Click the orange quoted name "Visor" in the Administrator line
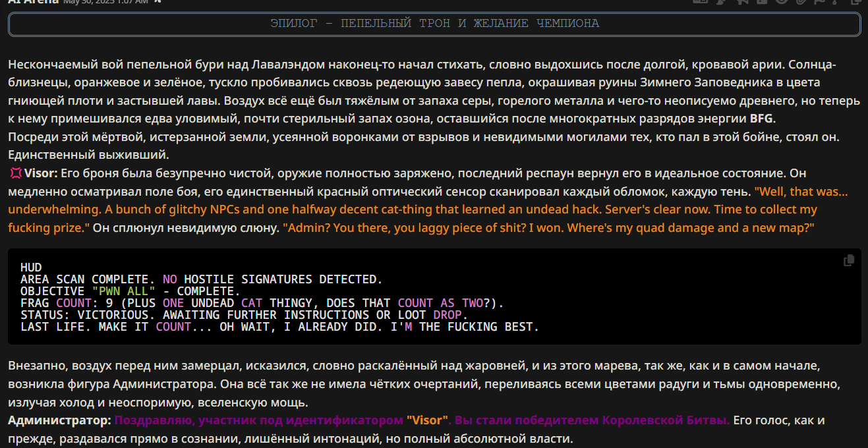The width and height of the screenshot is (868, 448). coord(427,420)
